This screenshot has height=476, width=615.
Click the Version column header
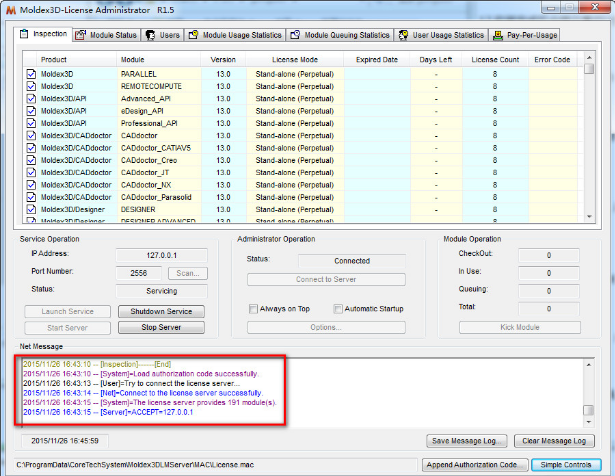tap(223, 60)
